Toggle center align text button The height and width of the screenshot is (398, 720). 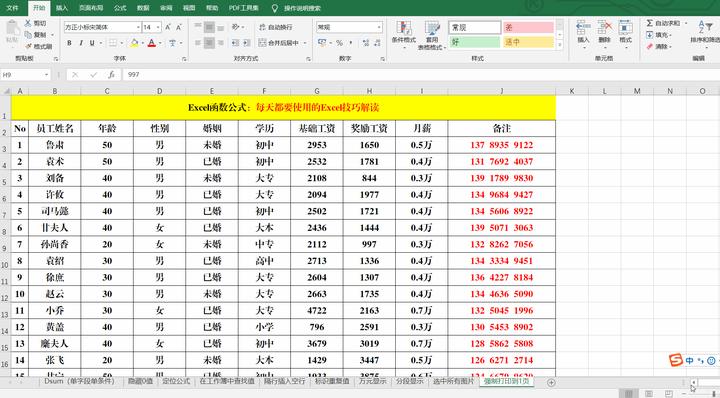(x=209, y=43)
